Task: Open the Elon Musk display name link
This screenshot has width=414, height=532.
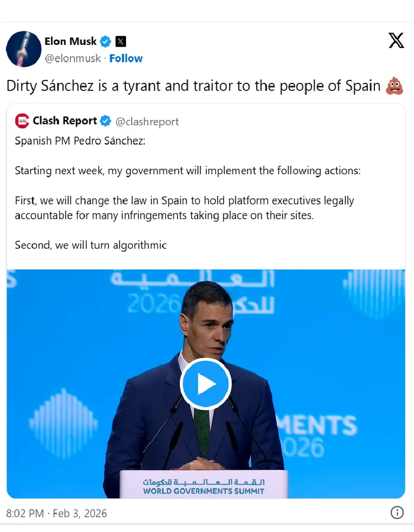Action: click(70, 41)
